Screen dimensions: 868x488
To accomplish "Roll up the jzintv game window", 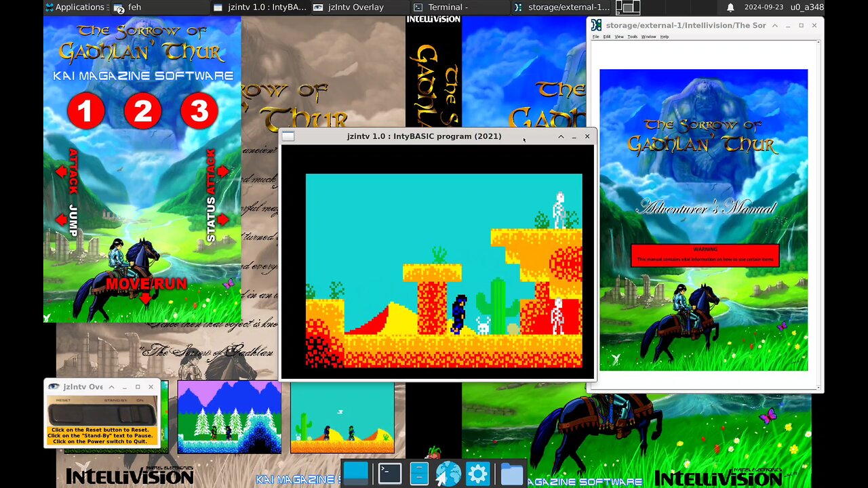I will pyautogui.click(x=561, y=136).
